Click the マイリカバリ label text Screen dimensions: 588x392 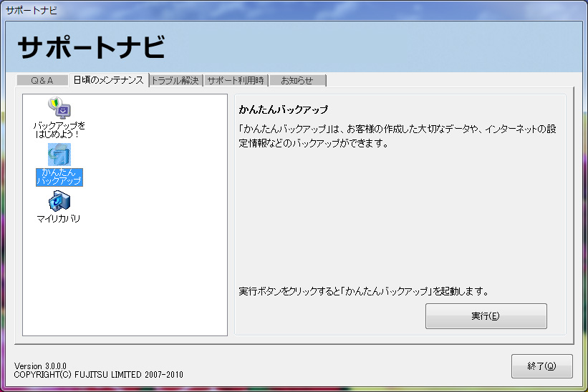pyautogui.click(x=59, y=219)
